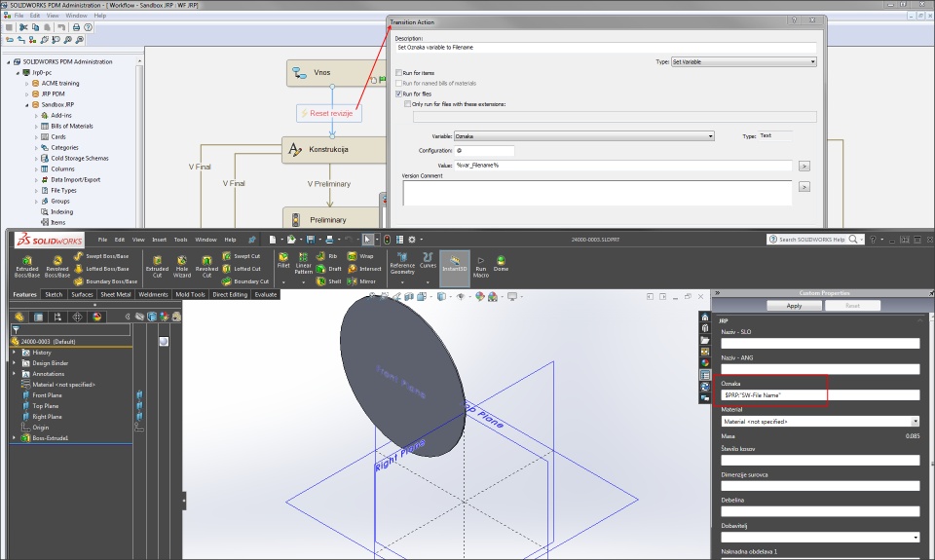Click Run Macro tool
Image resolution: width=935 pixels, height=560 pixels.
480,266
